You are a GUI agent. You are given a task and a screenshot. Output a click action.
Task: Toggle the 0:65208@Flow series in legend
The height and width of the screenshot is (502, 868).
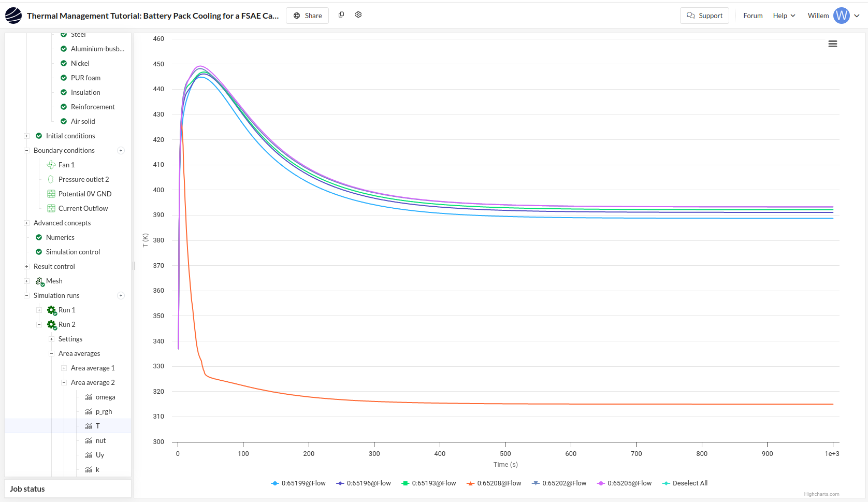point(494,483)
